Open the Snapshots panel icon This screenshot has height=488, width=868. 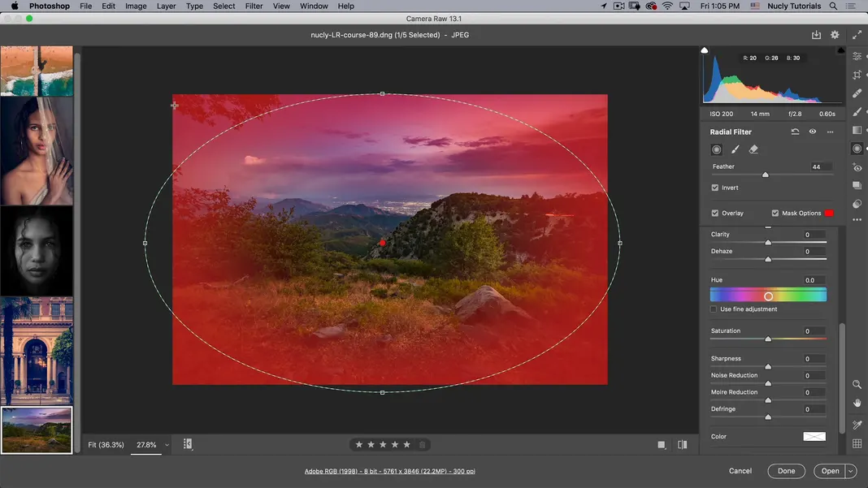(x=857, y=185)
